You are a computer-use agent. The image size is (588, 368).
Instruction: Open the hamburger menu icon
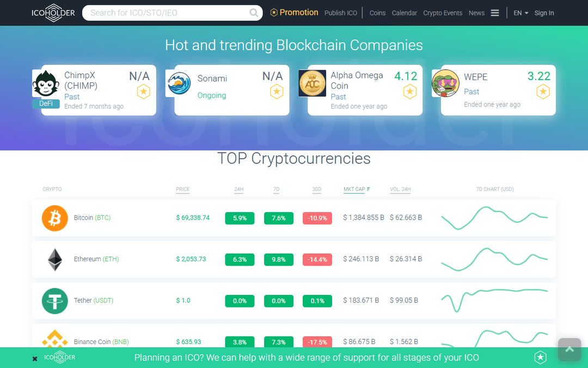(x=495, y=13)
